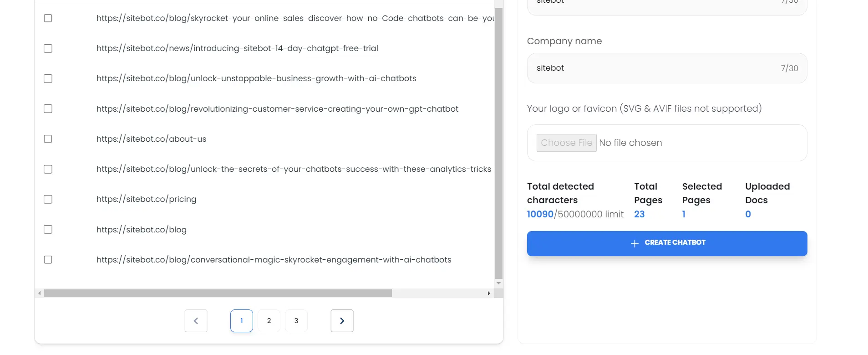Go to the next page with right chevron
868x355 pixels.
tap(342, 321)
